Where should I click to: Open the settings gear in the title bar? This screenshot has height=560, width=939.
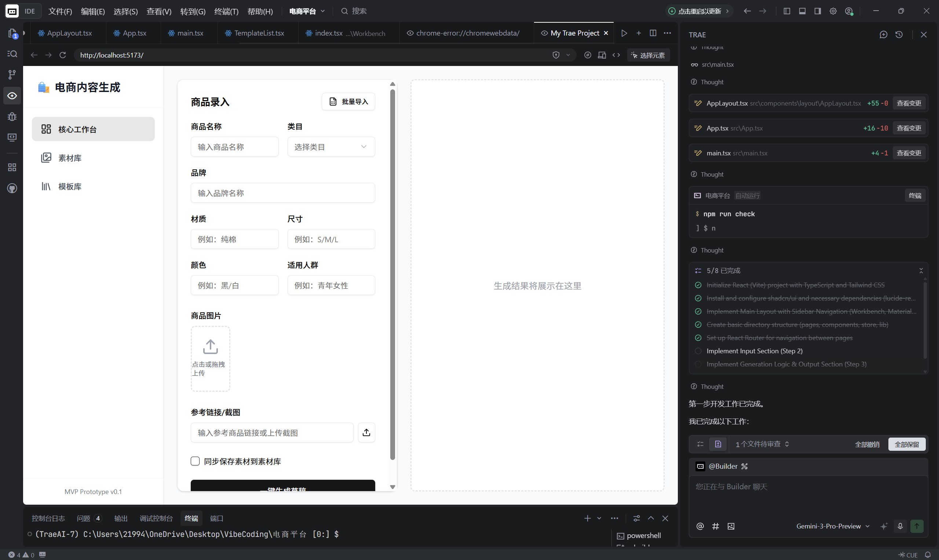833,11
